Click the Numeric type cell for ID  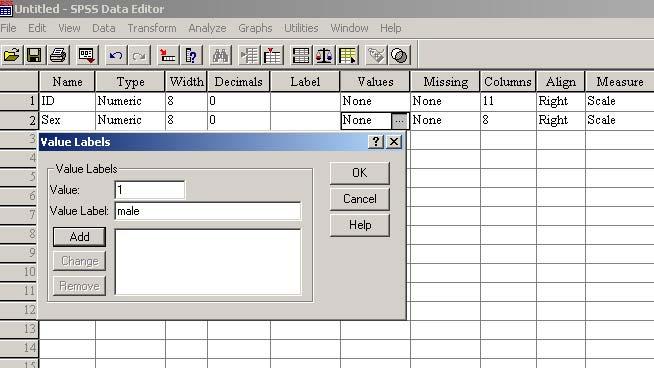(x=130, y=101)
